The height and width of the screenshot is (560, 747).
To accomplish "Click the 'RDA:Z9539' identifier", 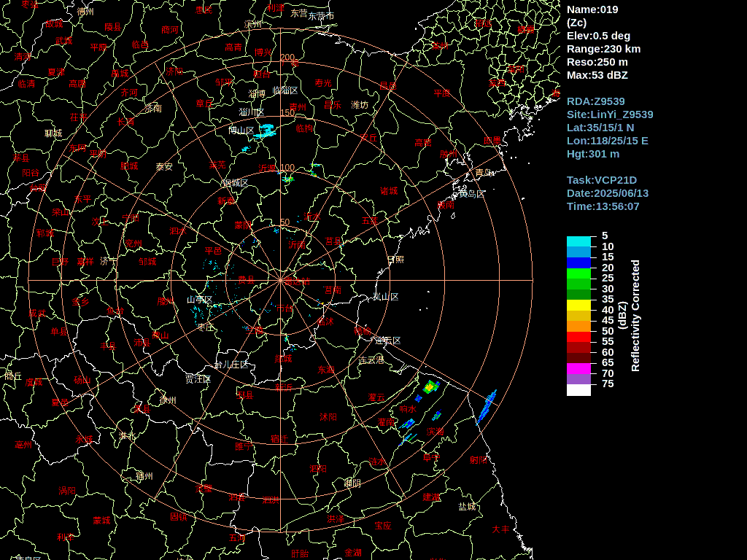I will (x=595, y=101).
